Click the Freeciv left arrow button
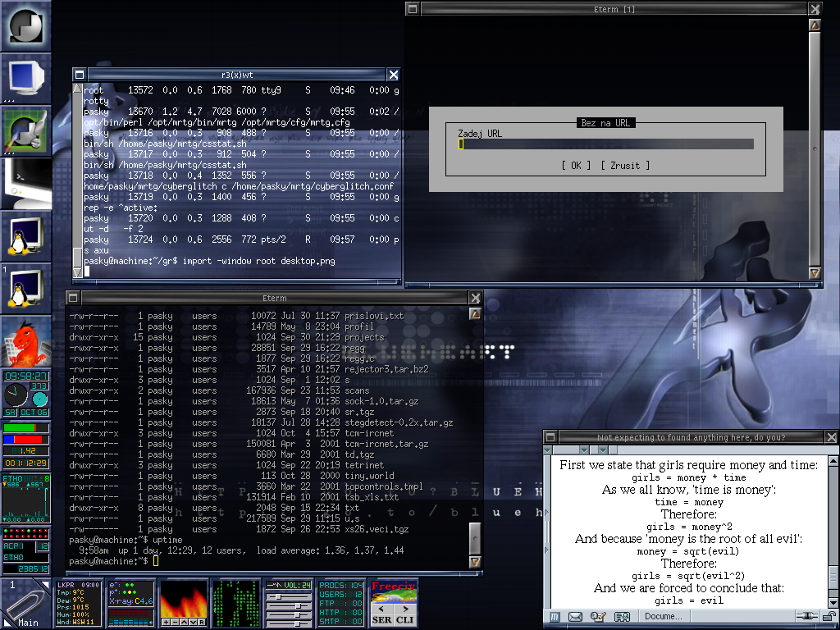The height and width of the screenshot is (630, 840). point(381,609)
